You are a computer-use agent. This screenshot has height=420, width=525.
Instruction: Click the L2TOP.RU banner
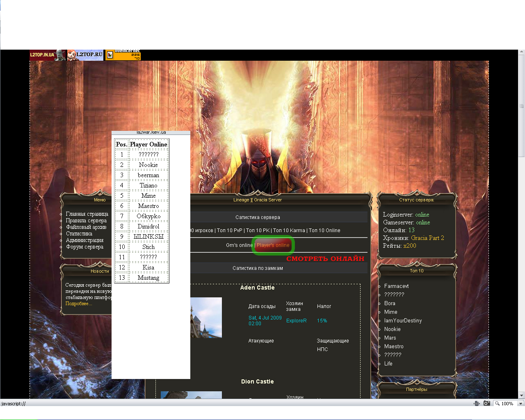[85, 55]
